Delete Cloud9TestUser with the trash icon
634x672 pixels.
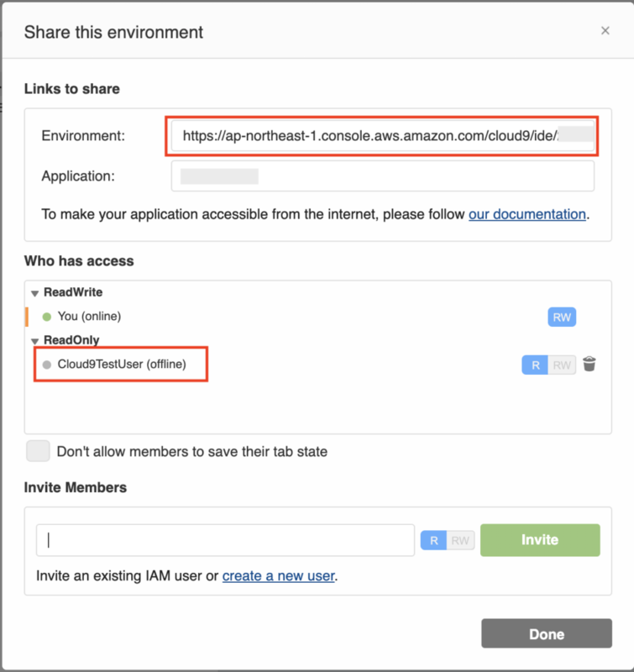click(589, 365)
